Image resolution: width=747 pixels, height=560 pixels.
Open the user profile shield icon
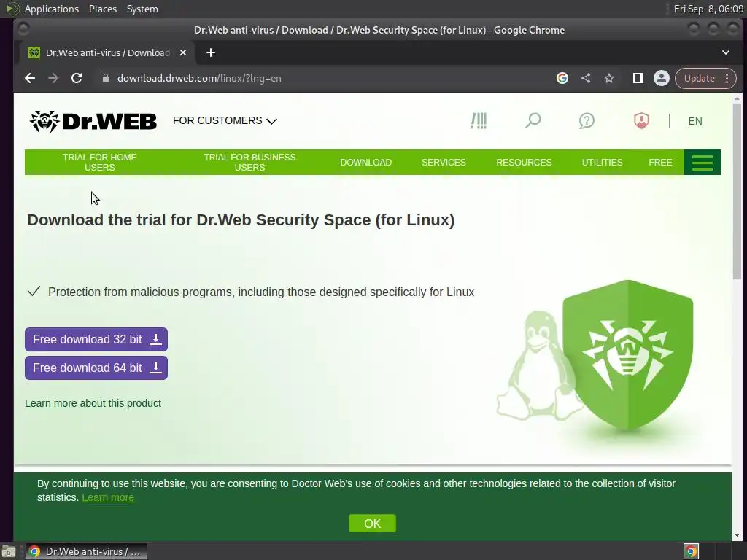[x=641, y=120]
